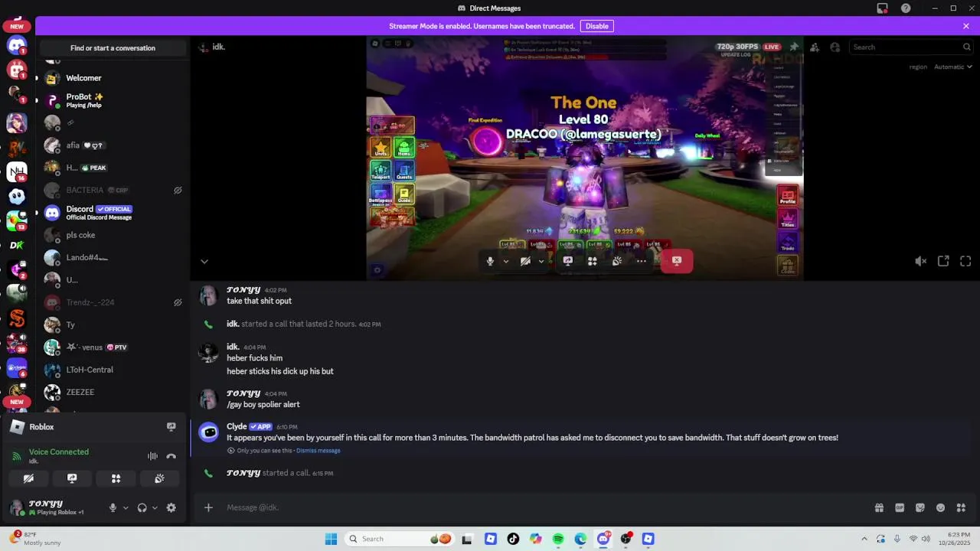Screen dimensions: 980x551
Task: Open the Discord Official message conversation
Action: pos(113,213)
